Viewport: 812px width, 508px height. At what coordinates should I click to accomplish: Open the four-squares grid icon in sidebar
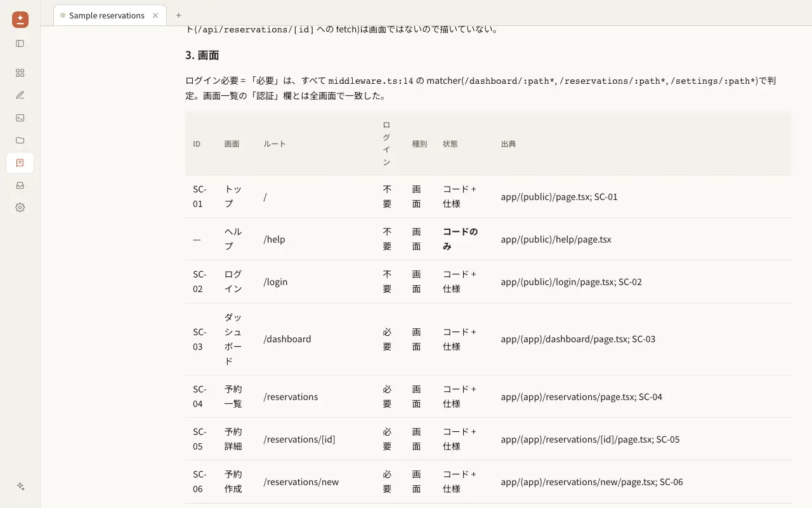[x=20, y=73]
